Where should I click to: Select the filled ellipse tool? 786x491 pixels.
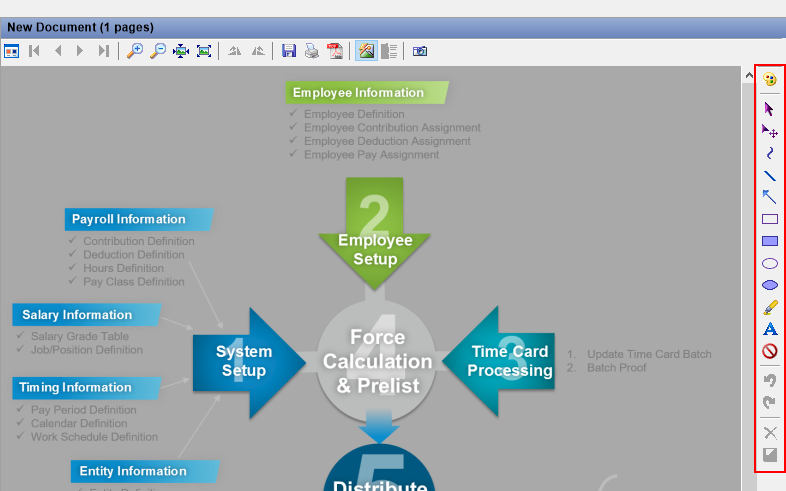point(770,285)
